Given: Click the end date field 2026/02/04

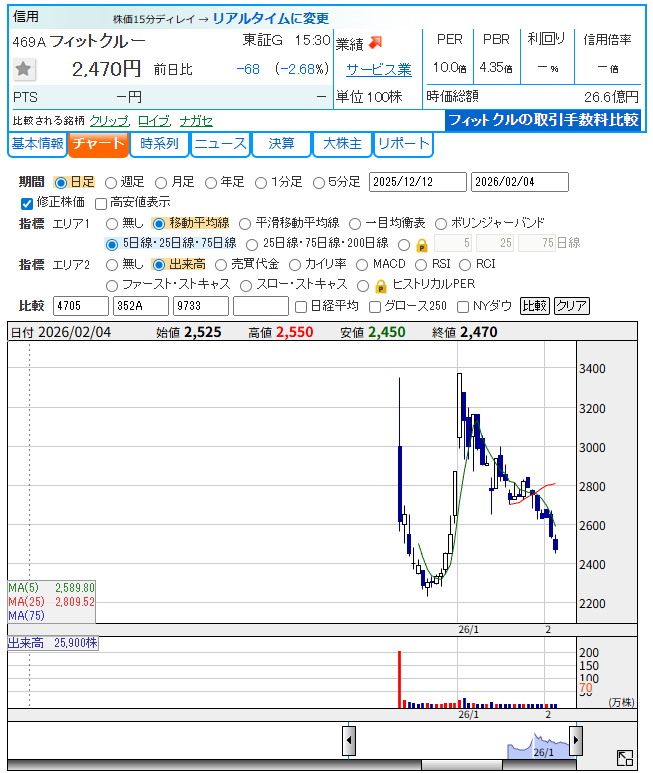Looking at the screenshot, I should click(x=519, y=182).
